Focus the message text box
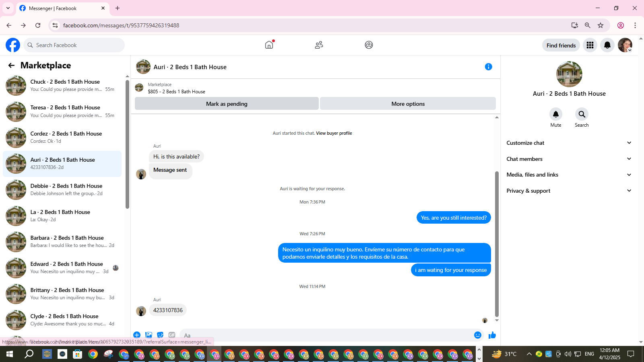644x362 pixels. [x=326, y=335]
